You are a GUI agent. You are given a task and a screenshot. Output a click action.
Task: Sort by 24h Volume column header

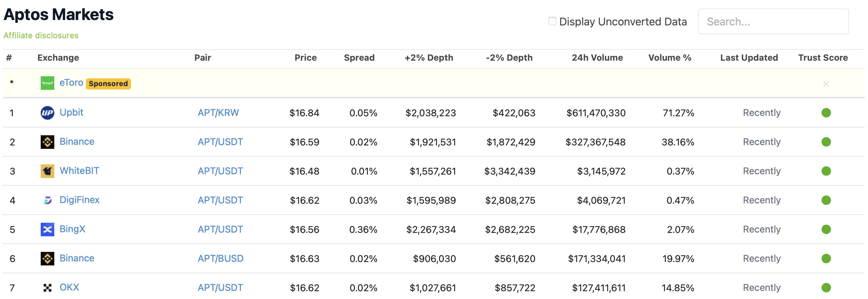(597, 58)
